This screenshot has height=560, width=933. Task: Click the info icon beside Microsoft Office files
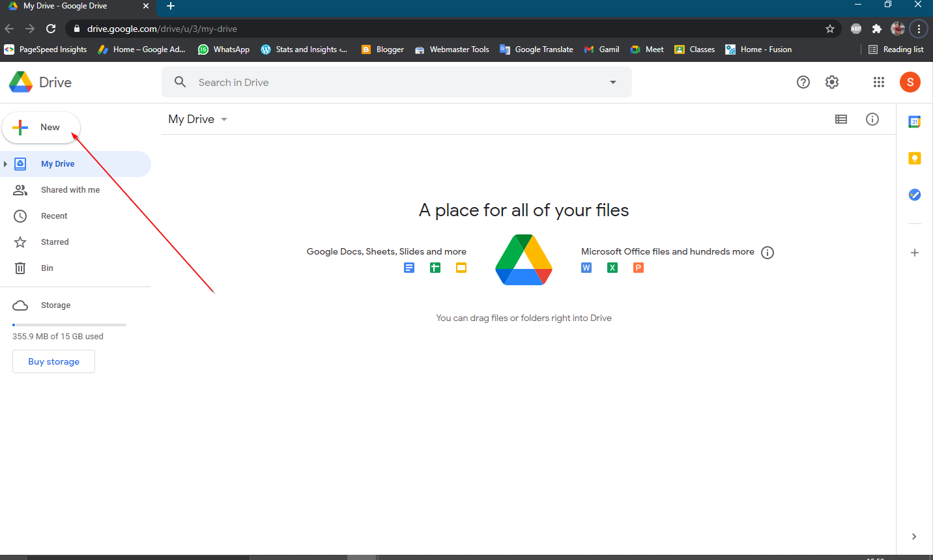768,253
